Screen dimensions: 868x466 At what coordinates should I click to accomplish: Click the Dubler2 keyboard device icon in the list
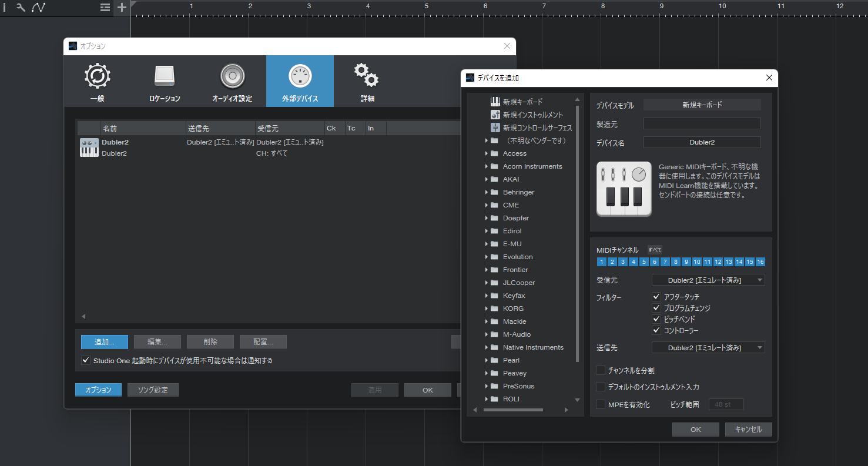pyautogui.click(x=89, y=147)
